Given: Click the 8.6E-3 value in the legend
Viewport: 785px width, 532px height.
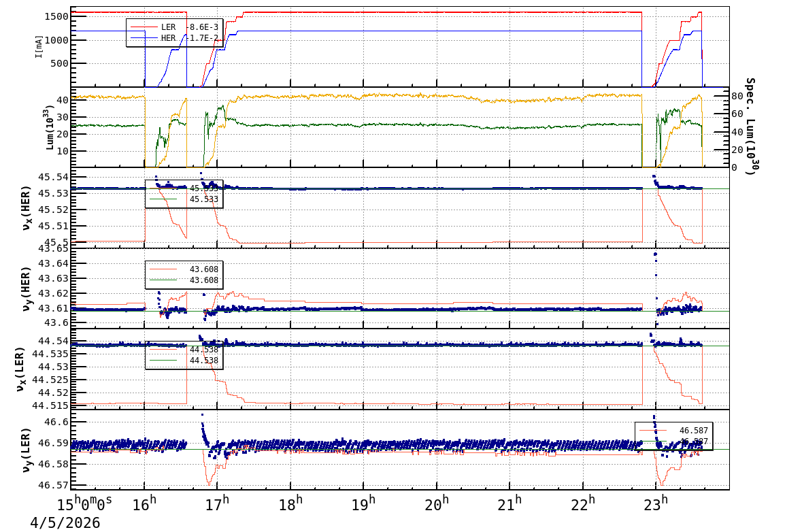Looking at the screenshot, I should click(x=202, y=27).
